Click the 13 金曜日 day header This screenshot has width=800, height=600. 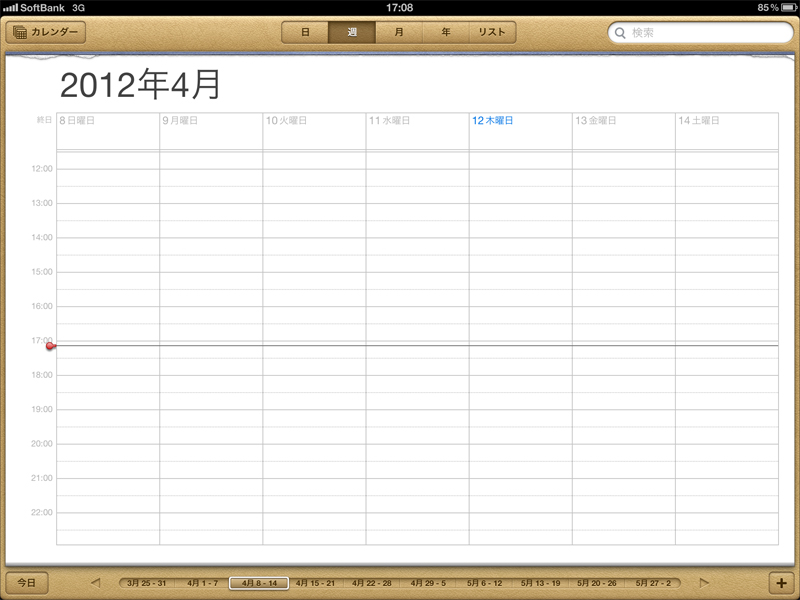click(596, 120)
